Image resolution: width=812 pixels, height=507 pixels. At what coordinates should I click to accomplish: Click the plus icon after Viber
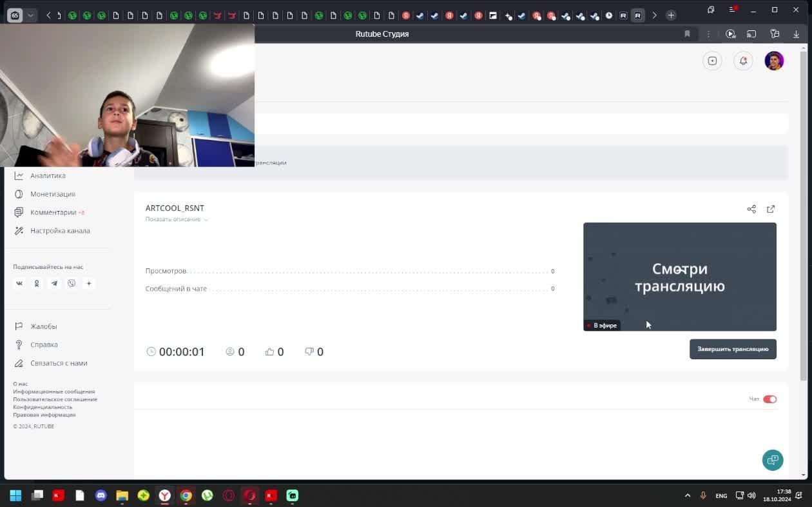click(x=89, y=283)
